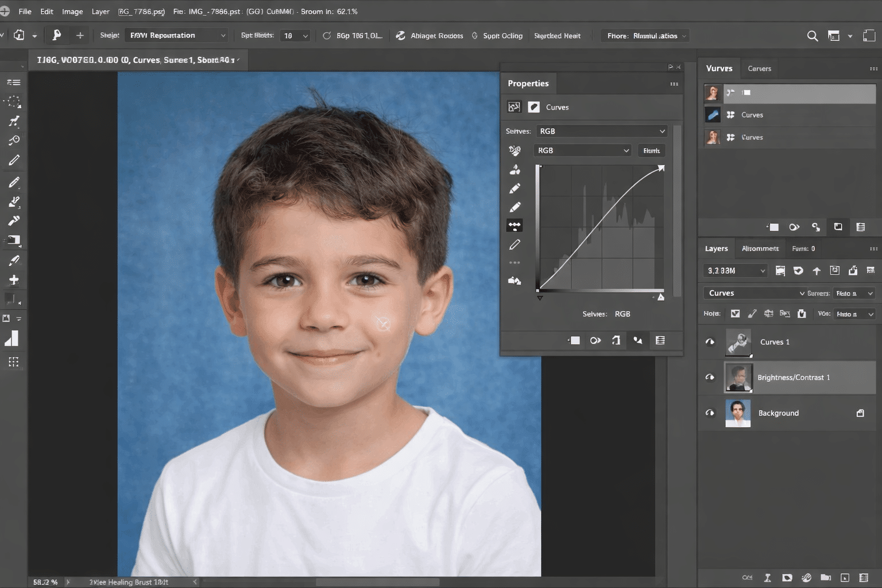Select the Spot Healing Brush tool
Image resolution: width=882 pixels, height=588 pixels.
point(14,201)
